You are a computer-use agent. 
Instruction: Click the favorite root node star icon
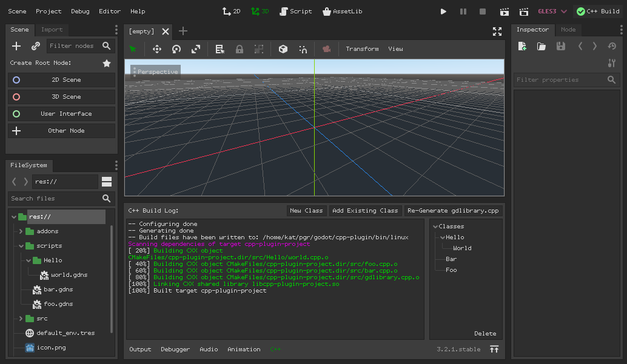click(107, 63)
